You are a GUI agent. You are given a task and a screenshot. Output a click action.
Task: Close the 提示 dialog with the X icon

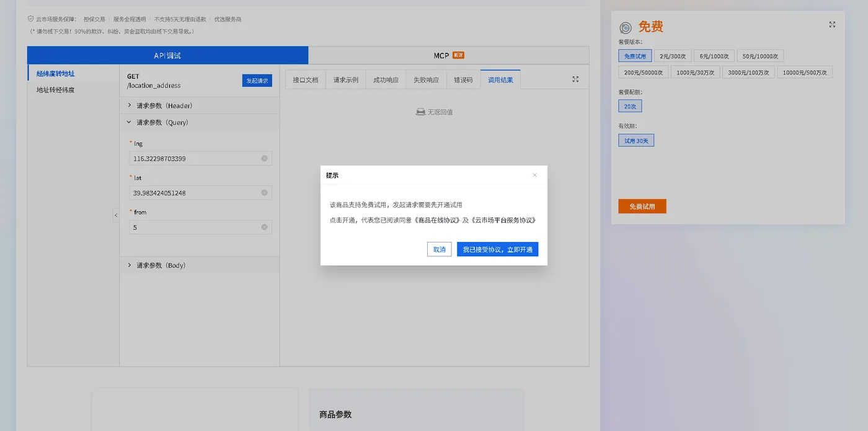535,175
